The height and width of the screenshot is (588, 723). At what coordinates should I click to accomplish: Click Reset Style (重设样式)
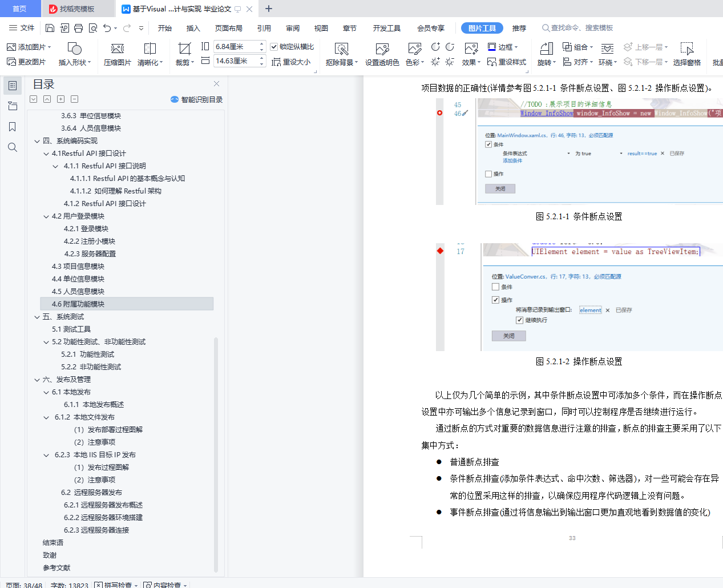point(507,62)
